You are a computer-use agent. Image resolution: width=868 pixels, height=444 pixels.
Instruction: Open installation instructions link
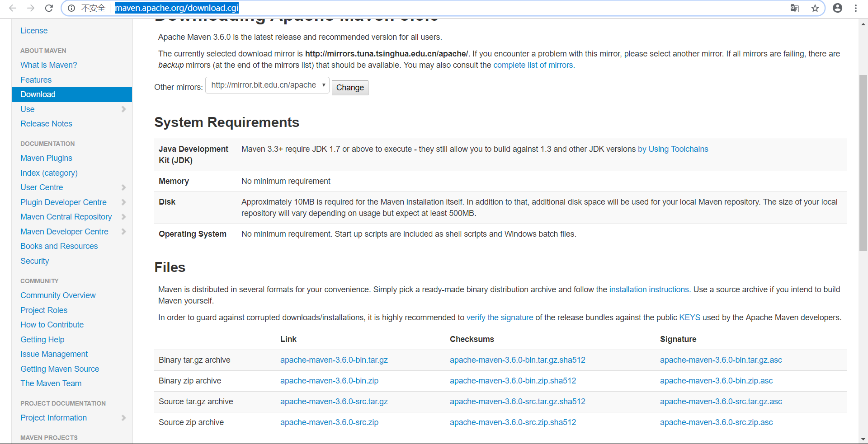tap(650, 290)
